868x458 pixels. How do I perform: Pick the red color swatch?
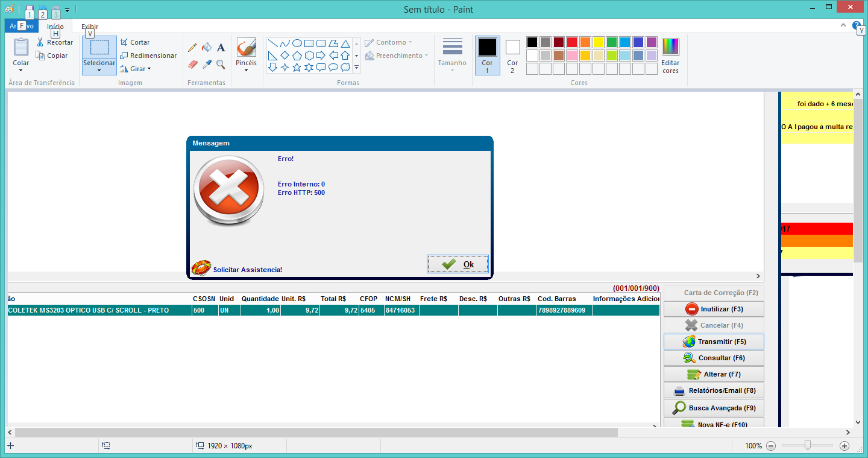pyautogui.click(x=571, y=42)
